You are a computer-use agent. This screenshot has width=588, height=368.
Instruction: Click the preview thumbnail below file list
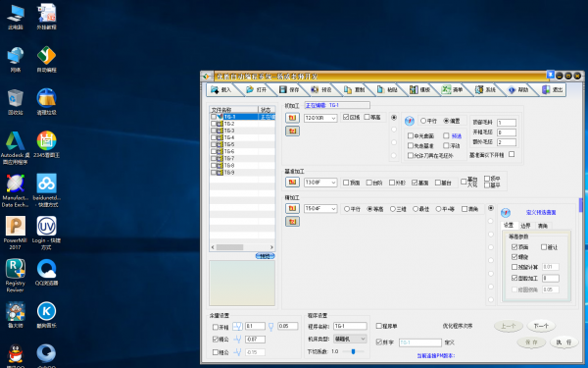[242, 284]
